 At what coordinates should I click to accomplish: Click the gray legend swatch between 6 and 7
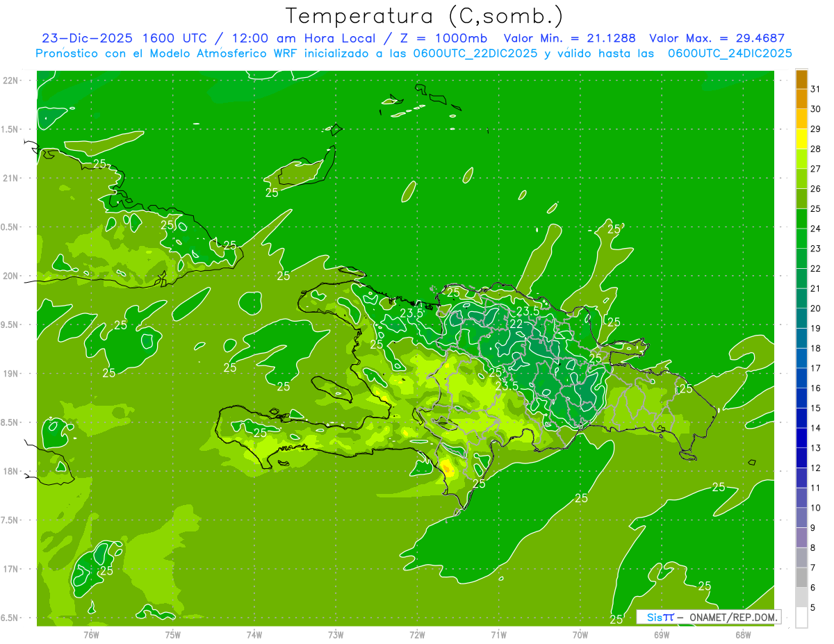(801, 577)
